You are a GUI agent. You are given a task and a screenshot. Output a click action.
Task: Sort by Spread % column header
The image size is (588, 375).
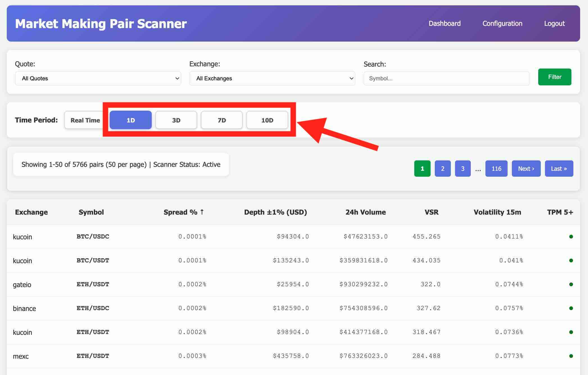pos(184,212)
